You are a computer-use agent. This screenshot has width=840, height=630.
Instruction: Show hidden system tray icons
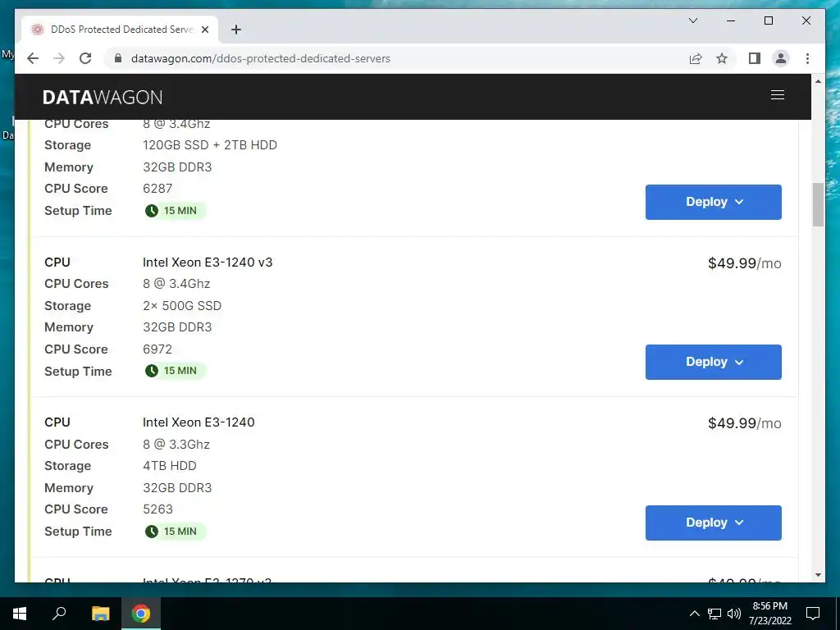click(x=694, y=614)
